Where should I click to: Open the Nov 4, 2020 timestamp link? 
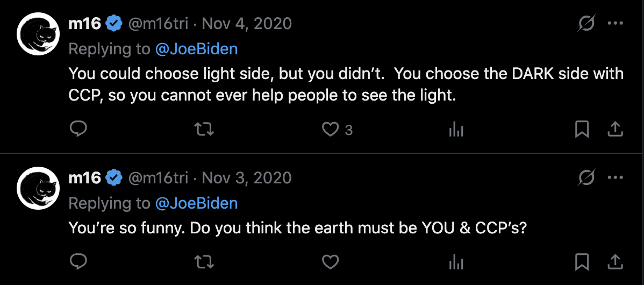coord(247,24)
